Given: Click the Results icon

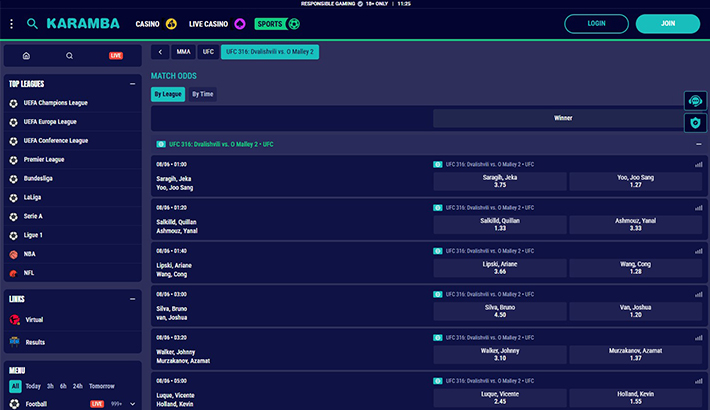Looking at the screenshot, I should coord(14,342).
